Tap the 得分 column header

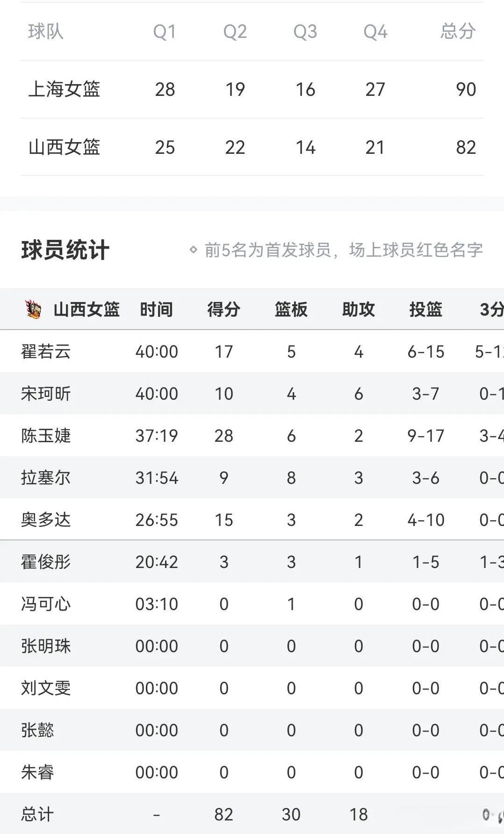pyautogui.click(x=223, y=309)
